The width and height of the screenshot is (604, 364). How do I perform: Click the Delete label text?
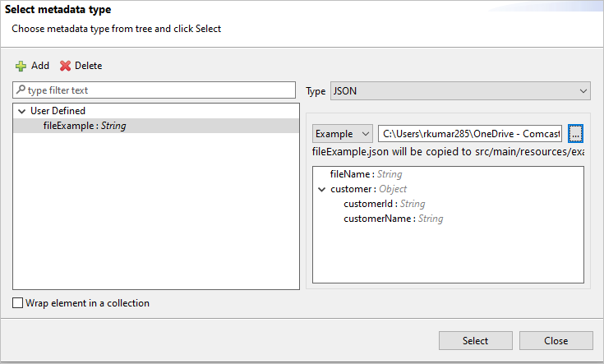click(89, 66)
